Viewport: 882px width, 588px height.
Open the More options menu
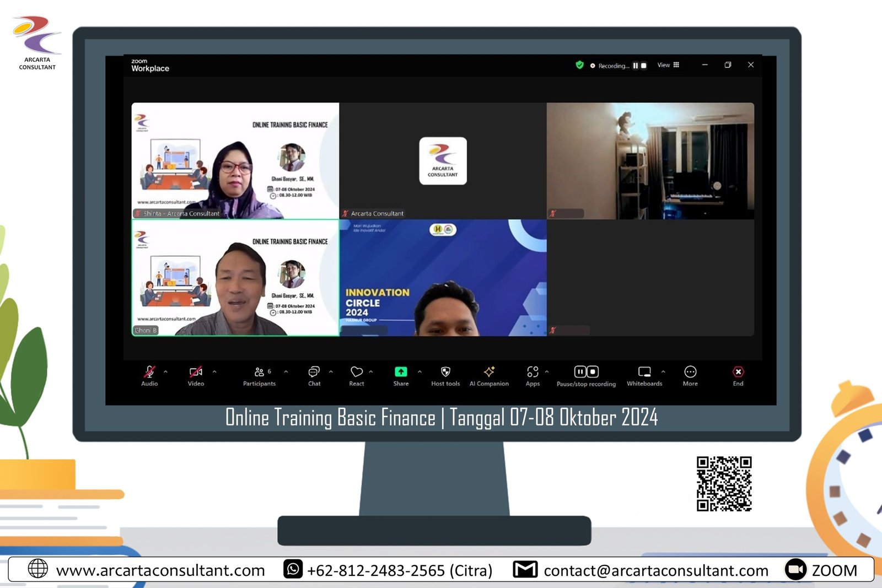[690, 372]
